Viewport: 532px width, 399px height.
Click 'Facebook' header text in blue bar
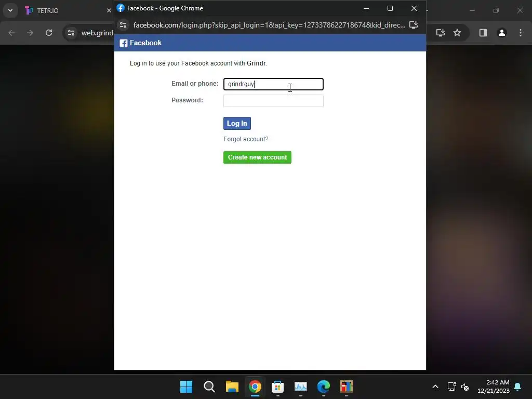tap(145, 43)
